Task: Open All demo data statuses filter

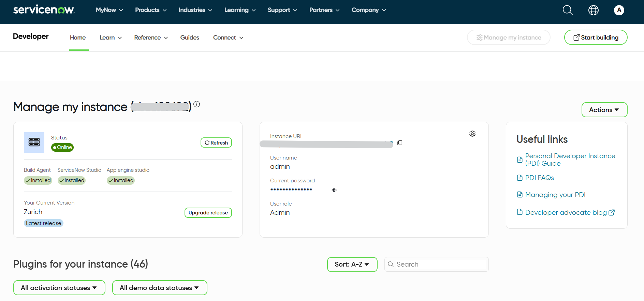Action: pyautogui.click(x=160, y=288)
